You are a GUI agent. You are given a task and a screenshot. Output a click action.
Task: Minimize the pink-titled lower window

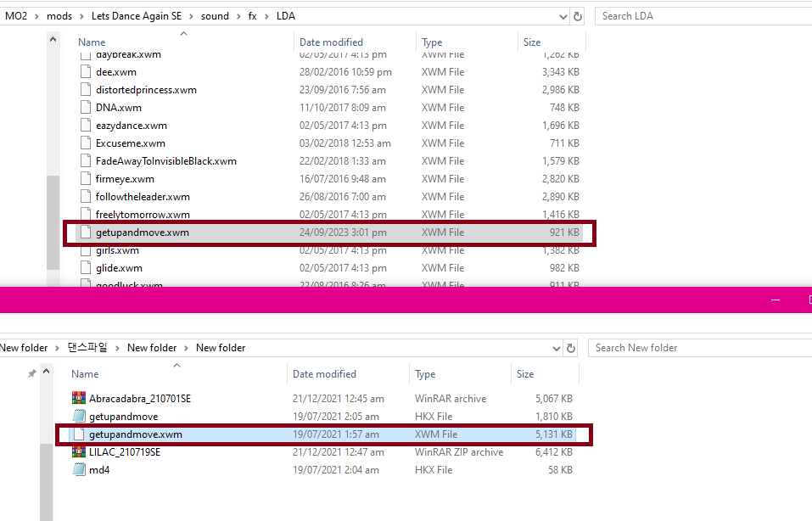[x=776, y=300]
